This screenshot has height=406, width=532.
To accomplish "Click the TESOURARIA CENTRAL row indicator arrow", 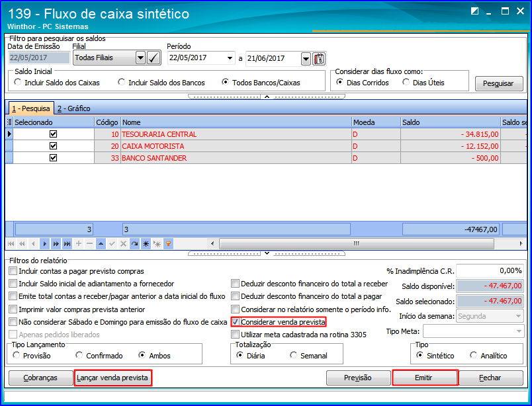I will [x=9, y=134].
